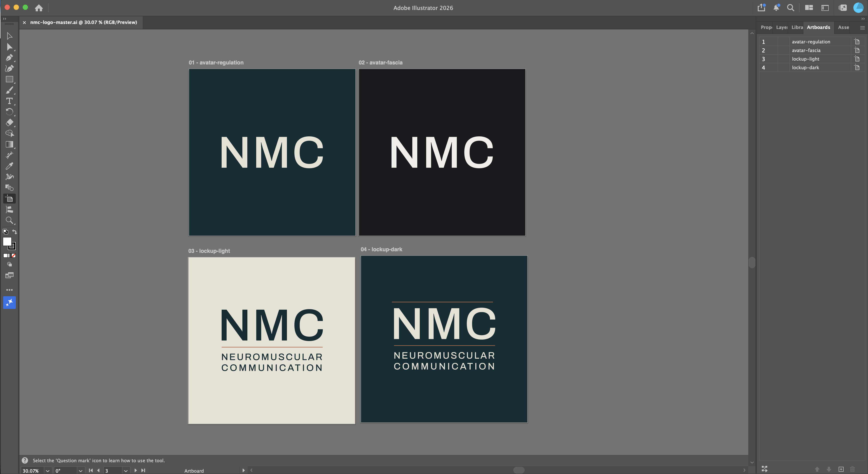This screenshot has width=868, height=474.
Task: Create a new artboard
Action: coord(841,469)
